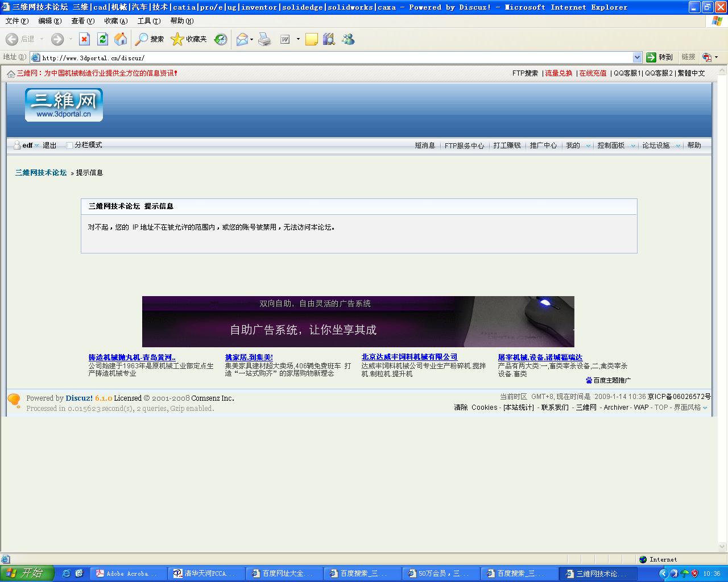Go to the Home page icon

click(x=121, y=39)
